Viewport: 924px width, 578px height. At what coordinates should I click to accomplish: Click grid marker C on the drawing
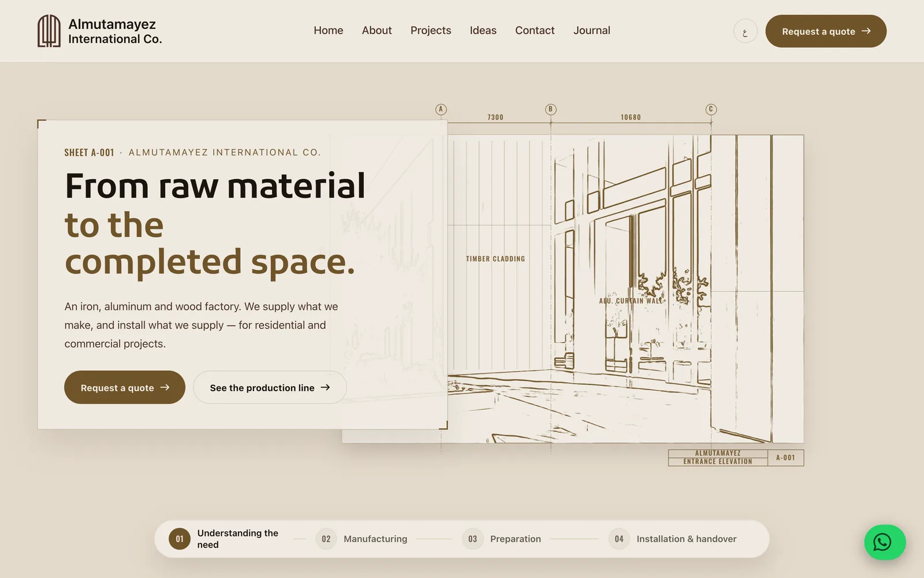[711, 109]
